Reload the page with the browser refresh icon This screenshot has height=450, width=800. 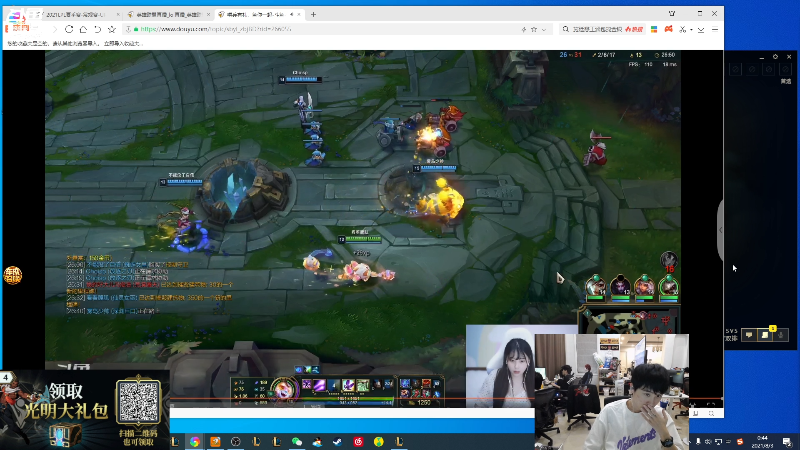click(x=69, y=29)
